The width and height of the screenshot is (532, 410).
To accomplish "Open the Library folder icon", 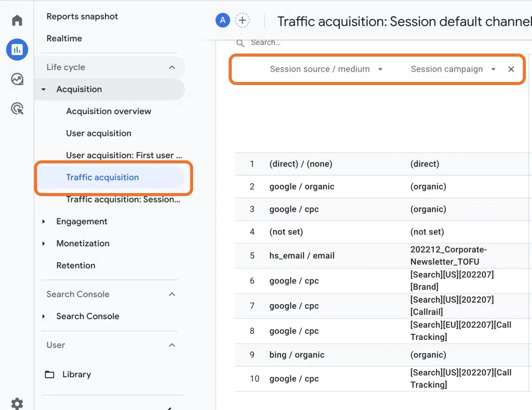I will point(49,374).
